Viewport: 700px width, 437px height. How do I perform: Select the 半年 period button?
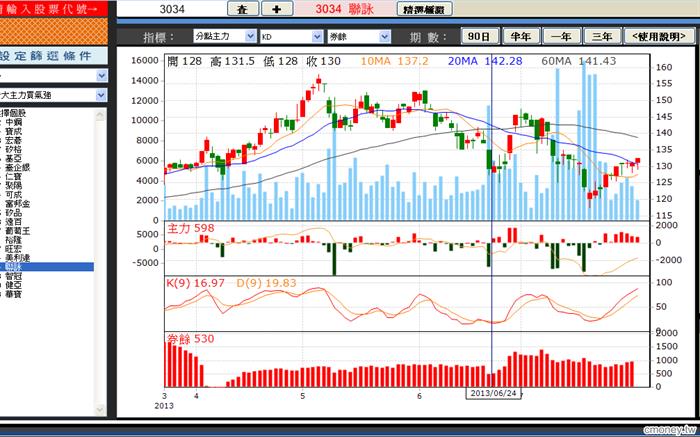click(521, 37)
